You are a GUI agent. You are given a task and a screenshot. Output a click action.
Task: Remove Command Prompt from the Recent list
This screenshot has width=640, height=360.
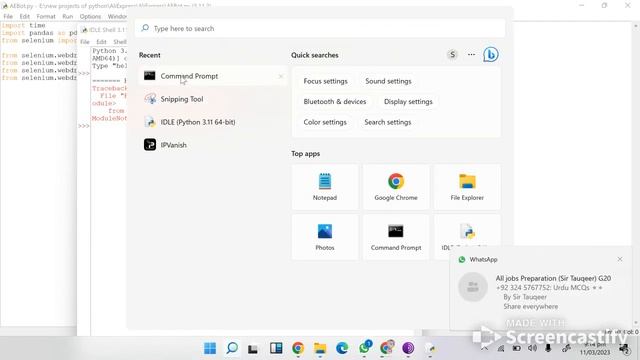pos(281,76)
